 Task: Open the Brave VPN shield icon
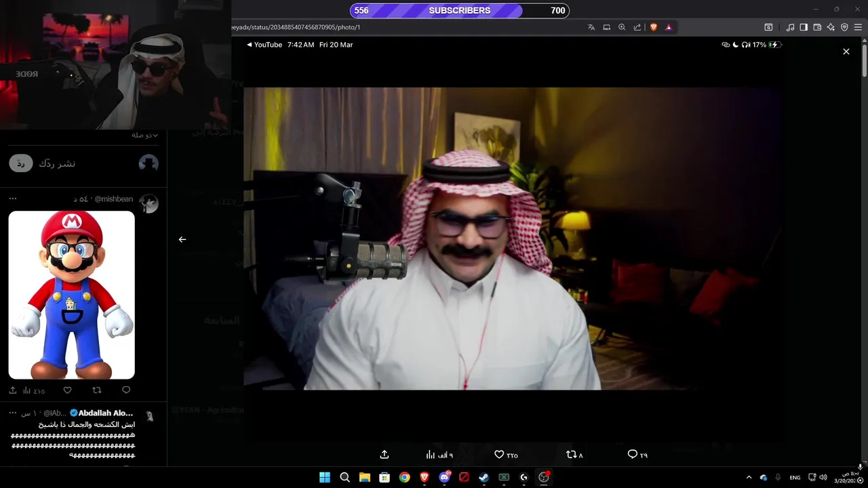(x=844, y=27)
